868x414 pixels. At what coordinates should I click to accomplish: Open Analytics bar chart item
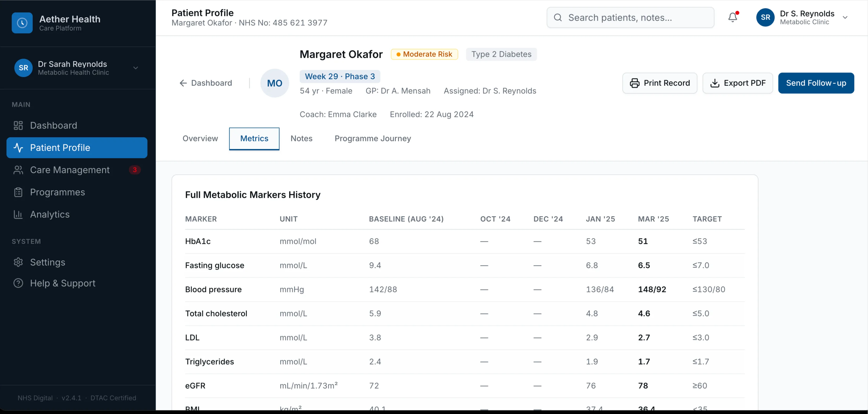[50, 214]
